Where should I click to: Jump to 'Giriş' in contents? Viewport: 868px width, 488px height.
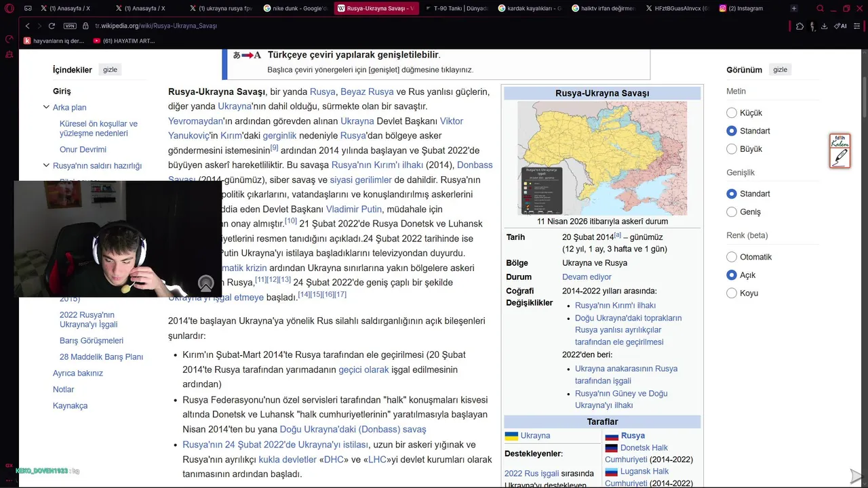pyautogui.click(x=62, y=91)
